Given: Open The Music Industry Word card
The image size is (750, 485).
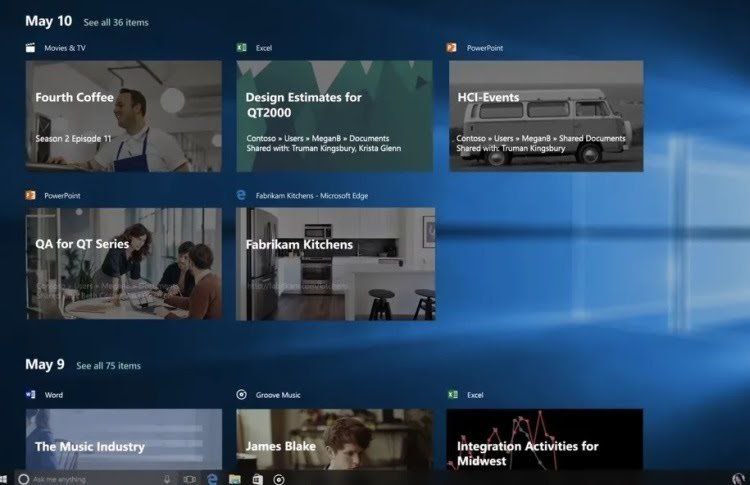Looking at the screenshot, I should (123, 439).
